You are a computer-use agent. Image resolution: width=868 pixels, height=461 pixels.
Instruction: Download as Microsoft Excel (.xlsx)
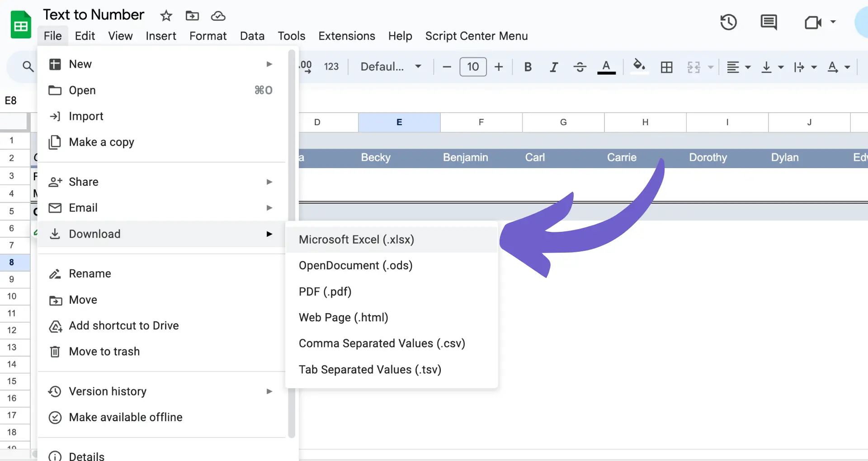392,240
